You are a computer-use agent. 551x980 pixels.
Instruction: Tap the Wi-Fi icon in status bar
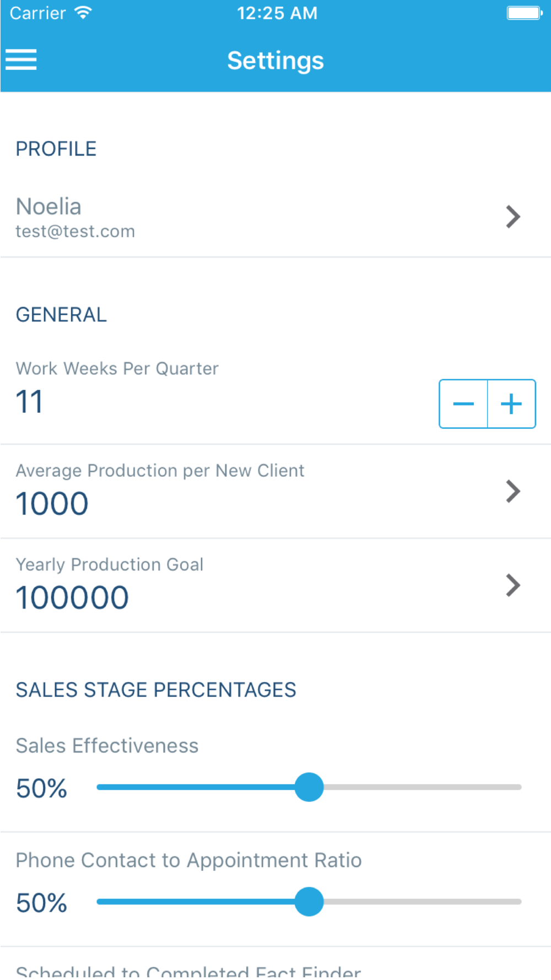point(83,13)
